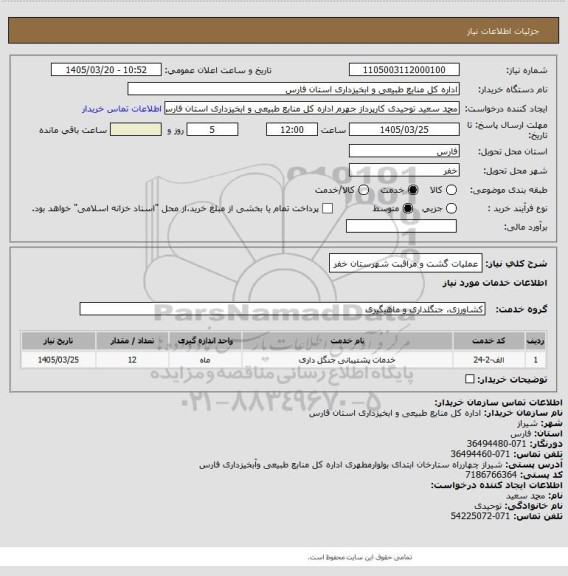Viewport: 568px width, 576px height.
Task: Click the تعداد / مقدار column header
Action: [x=132, y=341]
